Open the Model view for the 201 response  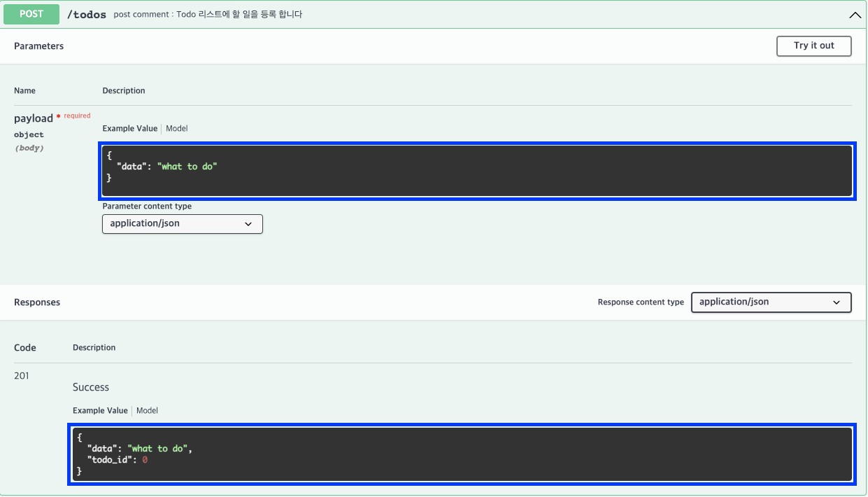pyautogui.click(x=147, y=411)
